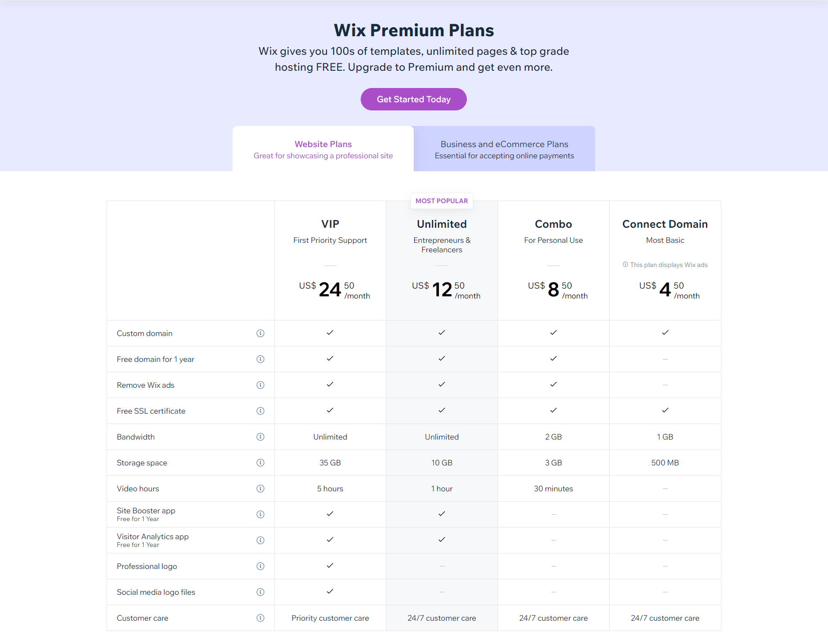828x644 pixels.
Task: Open the Video hours info icon
Action: point(260,489)
